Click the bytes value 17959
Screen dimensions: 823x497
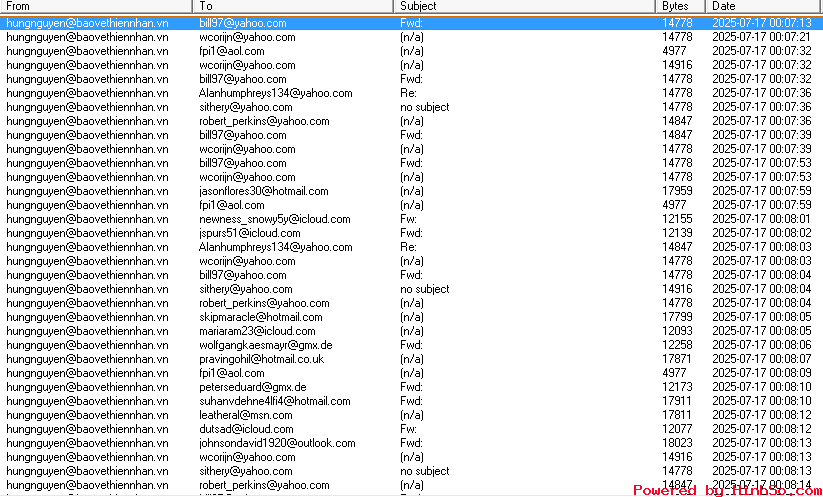coord(677,191)
